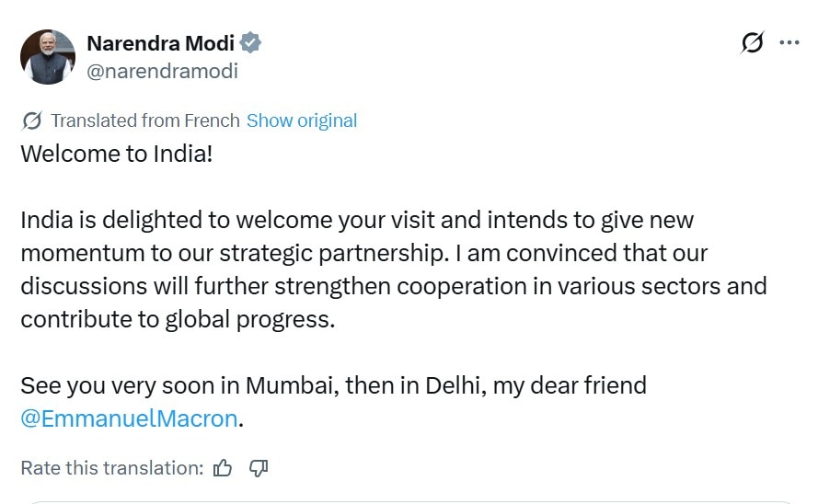This screenshot has height=504, width=818.
Task: Rate the translation with thumbs down
Action: pyautogui.click(x=259, y=468)
